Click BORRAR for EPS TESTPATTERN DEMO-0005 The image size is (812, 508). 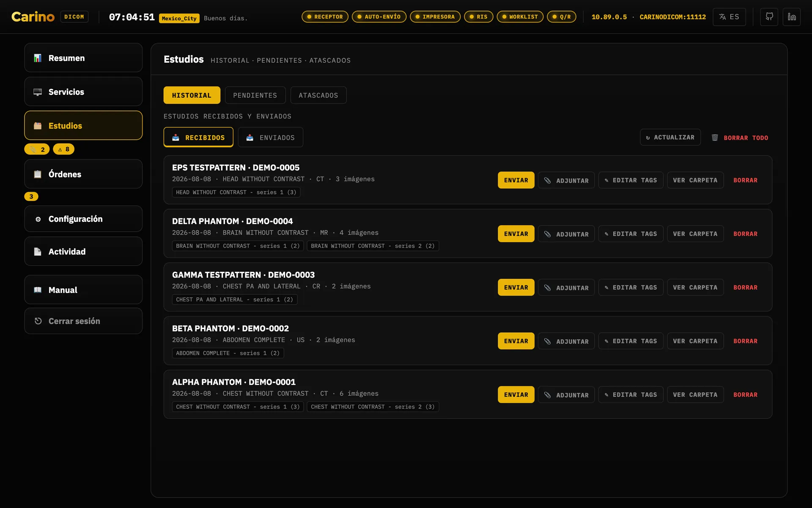[x=745, y=180]
